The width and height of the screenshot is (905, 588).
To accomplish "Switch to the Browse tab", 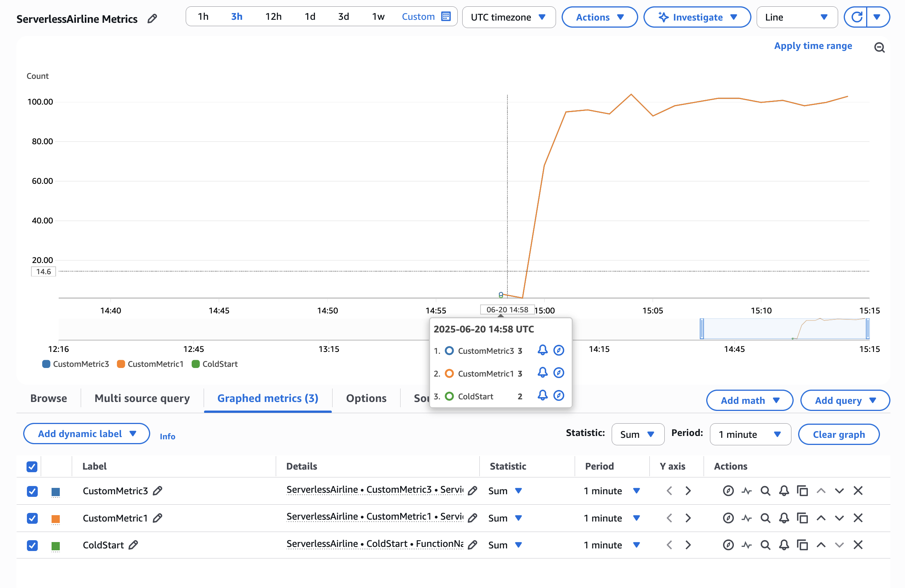I will (x=48, y=398).
